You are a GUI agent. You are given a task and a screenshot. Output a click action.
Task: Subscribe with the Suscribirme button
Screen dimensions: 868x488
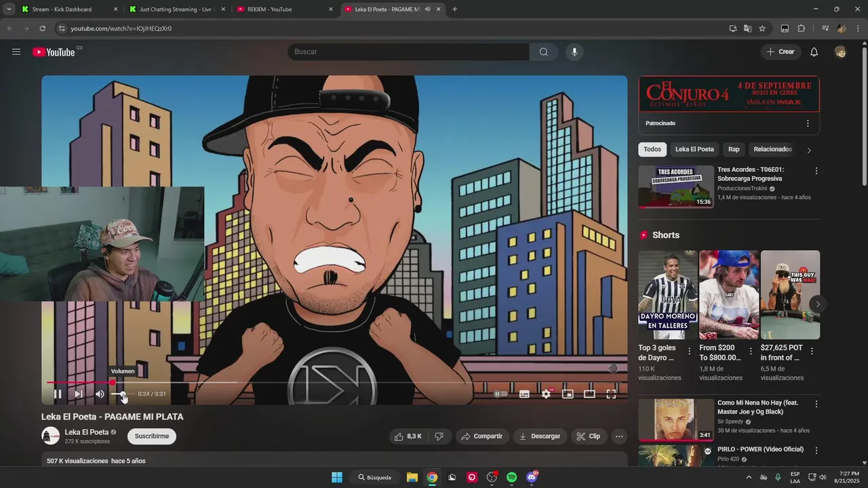[x=152, y=436]
